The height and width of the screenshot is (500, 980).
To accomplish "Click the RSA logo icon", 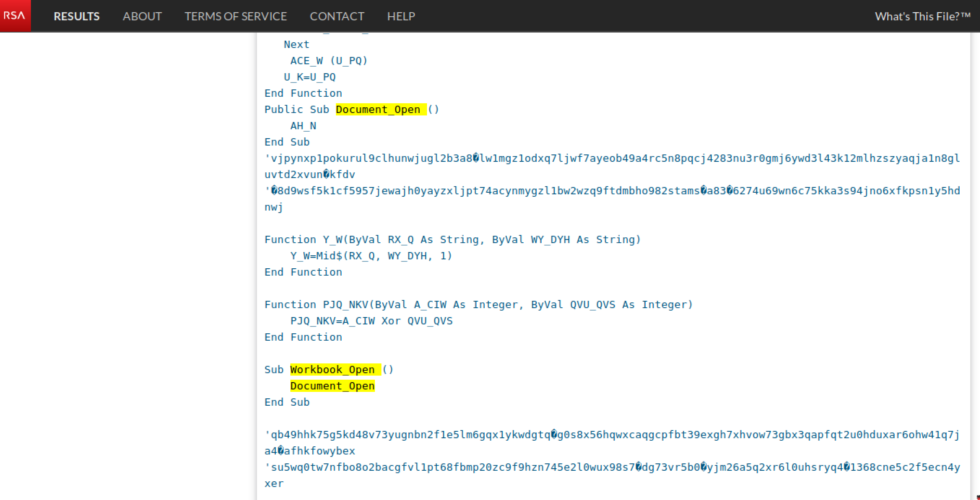I will coord(15,15).
